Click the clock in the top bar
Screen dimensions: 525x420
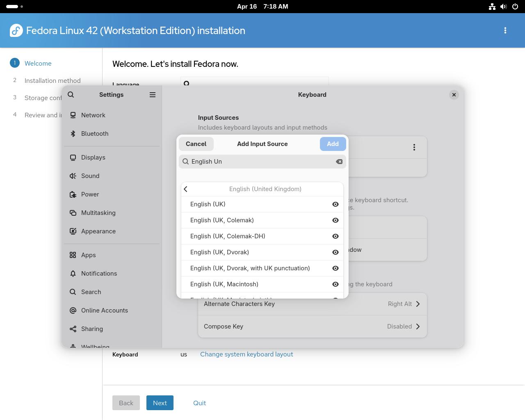pyautogui.click(x=262, y=7)
